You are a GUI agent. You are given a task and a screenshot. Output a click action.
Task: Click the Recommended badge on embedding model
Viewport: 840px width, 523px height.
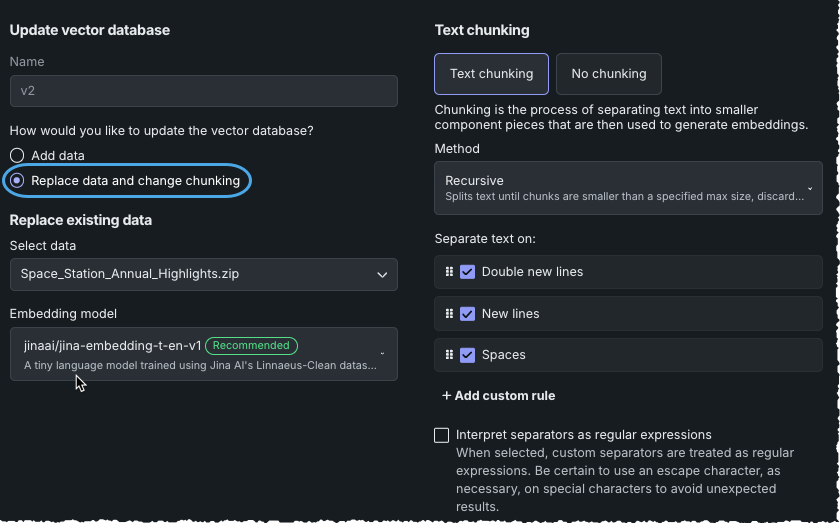251,346
